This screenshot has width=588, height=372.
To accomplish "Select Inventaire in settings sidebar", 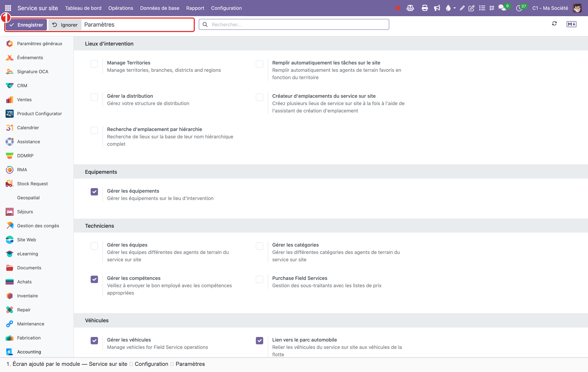I will tap(37, 296).
